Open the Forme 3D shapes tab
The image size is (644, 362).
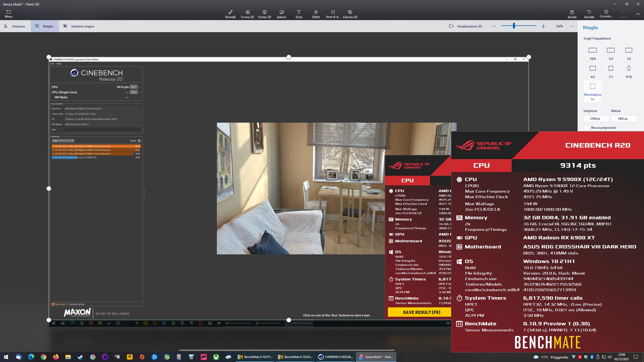pyautogui.click(x=264, y=14)
